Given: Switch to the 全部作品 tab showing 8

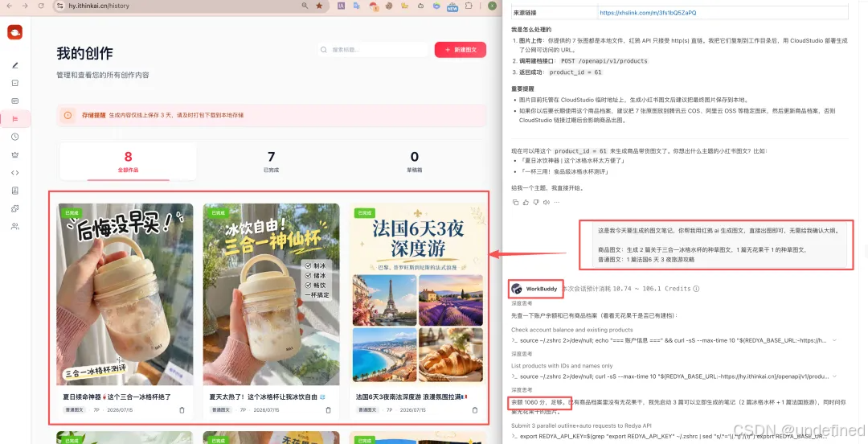Looking at the screenshot, I should coord(128,162).
